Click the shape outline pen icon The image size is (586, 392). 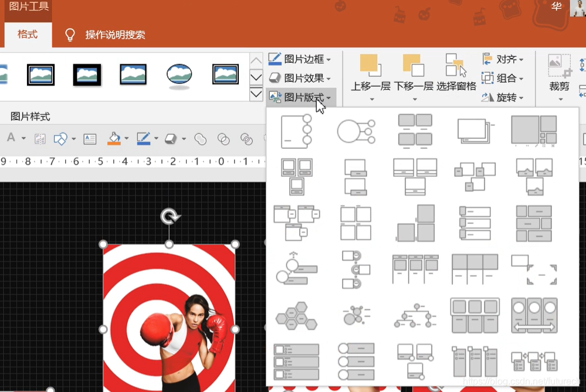click(144, 139)
